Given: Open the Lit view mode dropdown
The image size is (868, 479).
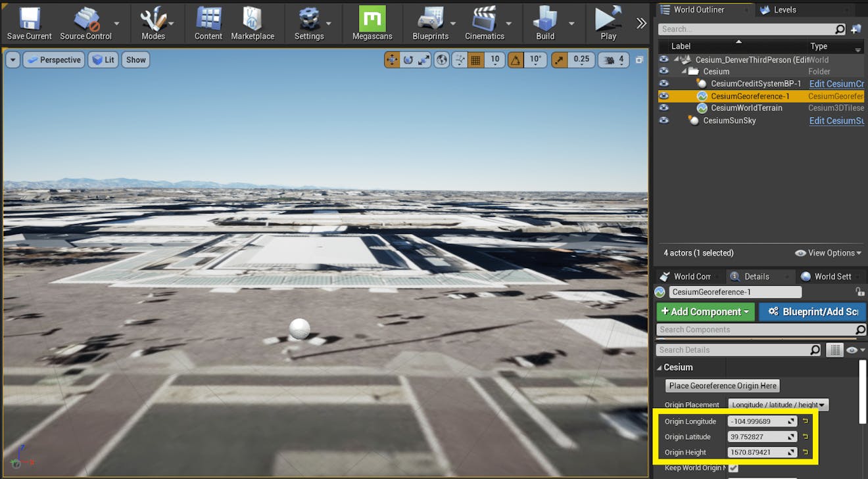Looking at the screenshot, I should [103, 60].
